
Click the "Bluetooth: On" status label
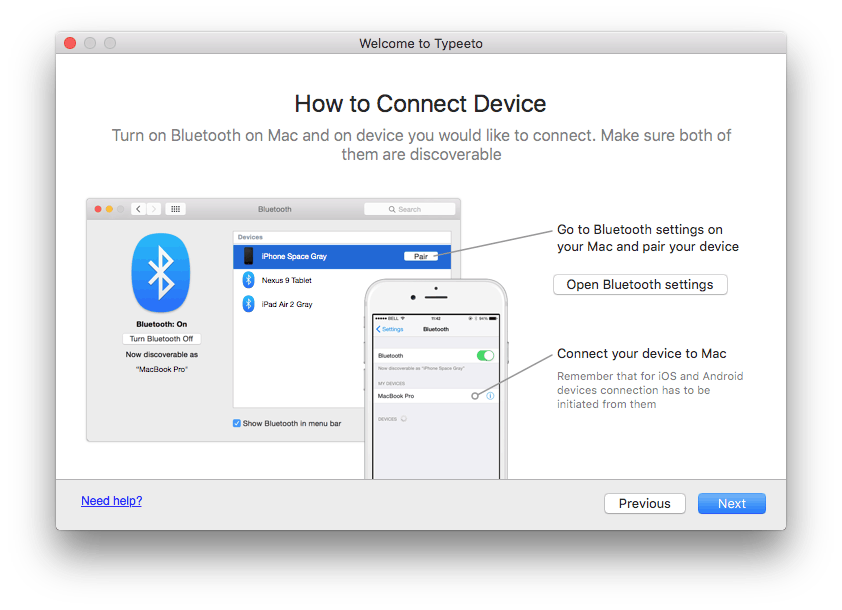click(162, 324)
